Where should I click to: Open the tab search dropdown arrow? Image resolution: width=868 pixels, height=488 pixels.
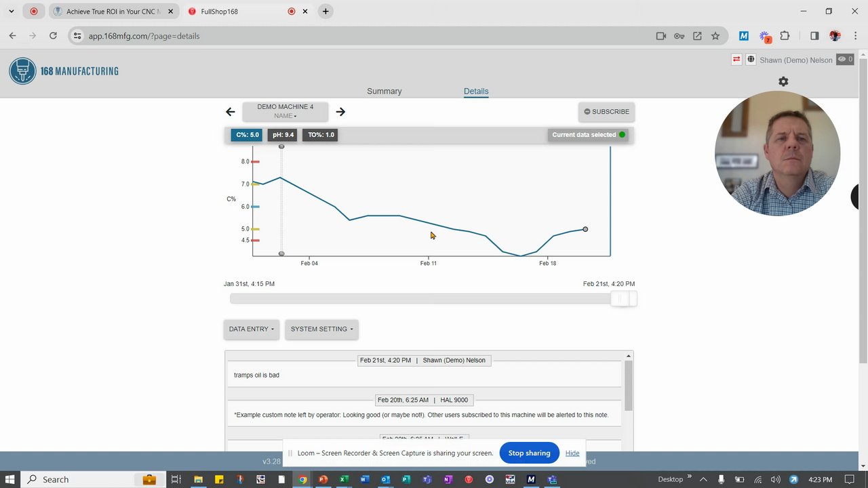tap(12, 12)
